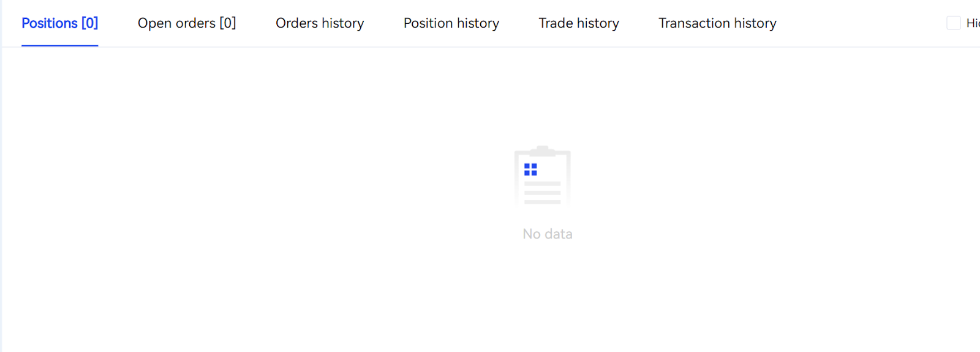Click the word 'Position' in Position history

pos(428,23)
